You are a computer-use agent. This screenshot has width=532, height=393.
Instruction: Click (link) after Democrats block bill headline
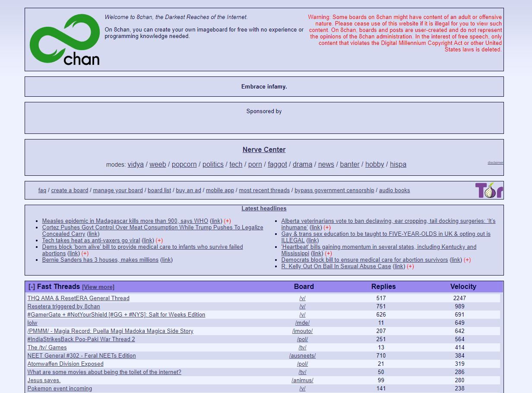[x=456, y=260]
